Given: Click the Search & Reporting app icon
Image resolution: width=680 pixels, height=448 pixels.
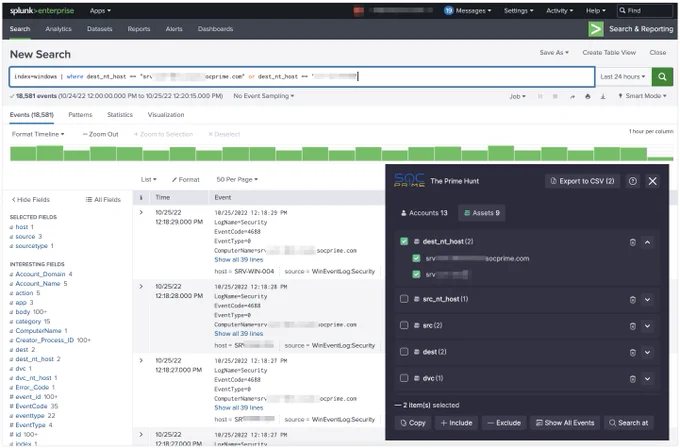Looking at the screenshot, I should [x=595, y=29].
